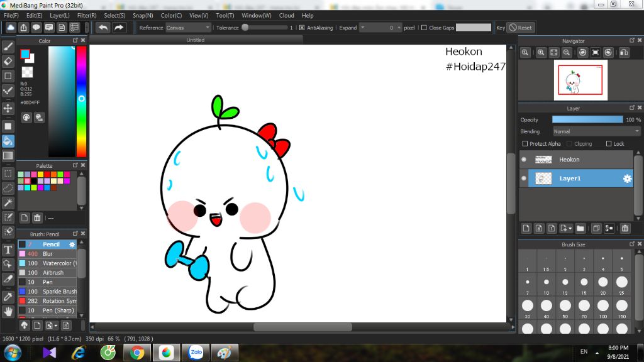The image size is (644, 362).
Task: Select the Brush tool in left toolbar
Action: 8,47
